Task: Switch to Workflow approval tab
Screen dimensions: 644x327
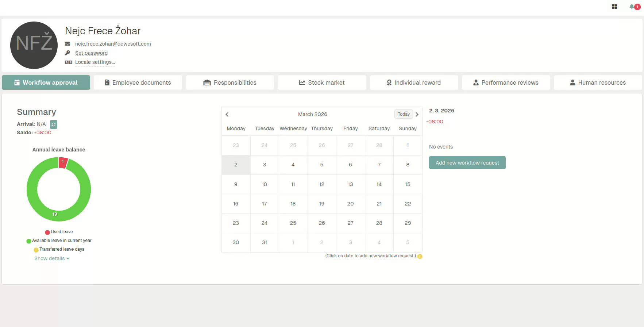Action: pos(46,82)
